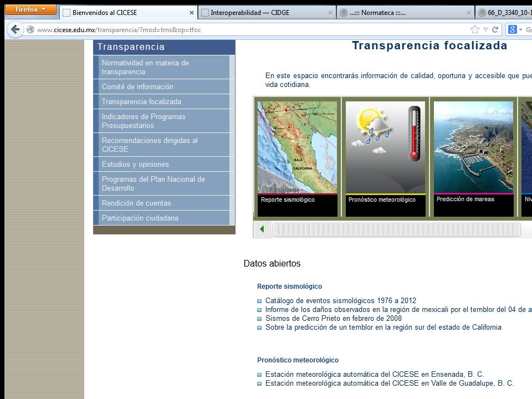532x399 pixels.
Task: Bookmark this page with the star icon
Action: [x=475, y=29]
